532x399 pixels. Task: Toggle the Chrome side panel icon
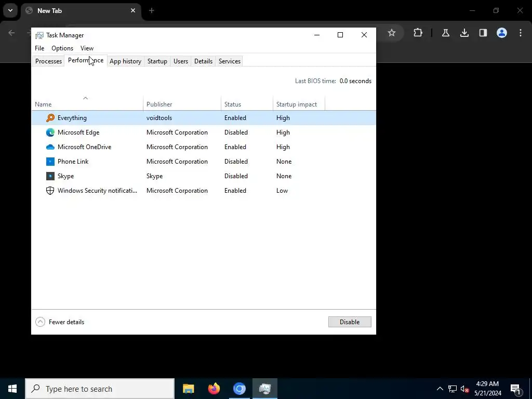click(483, 33)
